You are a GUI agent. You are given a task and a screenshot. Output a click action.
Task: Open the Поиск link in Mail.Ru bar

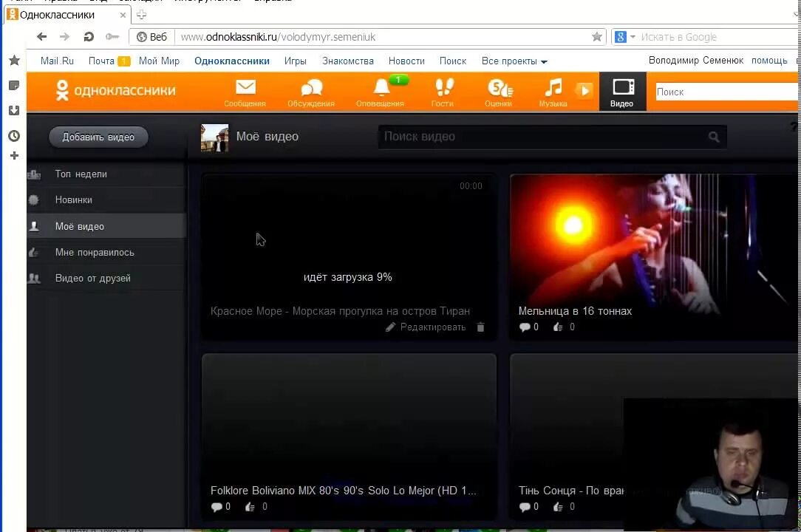pos(453,61)
